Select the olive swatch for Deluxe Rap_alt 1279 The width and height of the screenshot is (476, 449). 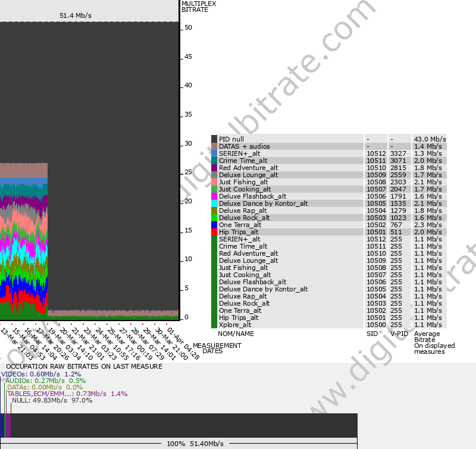pos(214,211)
